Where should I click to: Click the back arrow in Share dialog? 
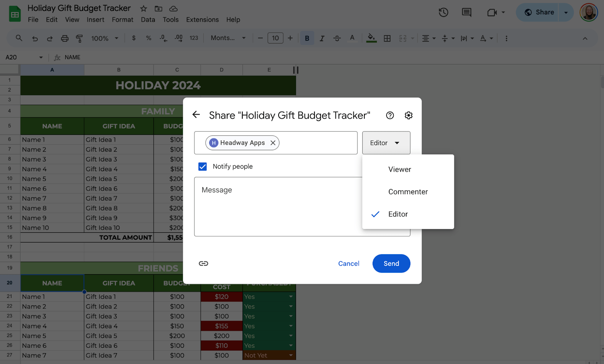tap(196, 115)
